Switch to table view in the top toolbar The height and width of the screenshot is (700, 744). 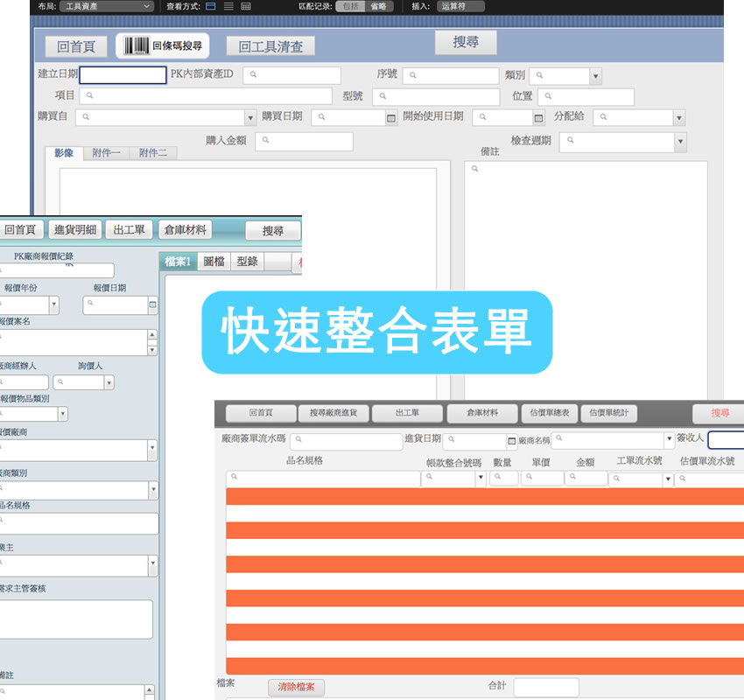248,6
